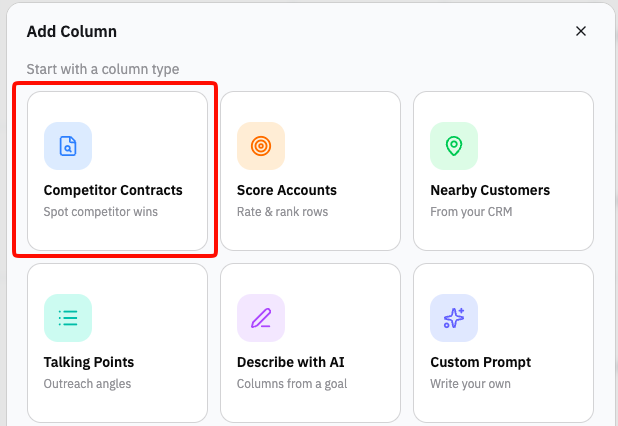618x426 pixels.
Task: Click the 'Rate & rank rows' subtitle
Action: click(283, 212)
